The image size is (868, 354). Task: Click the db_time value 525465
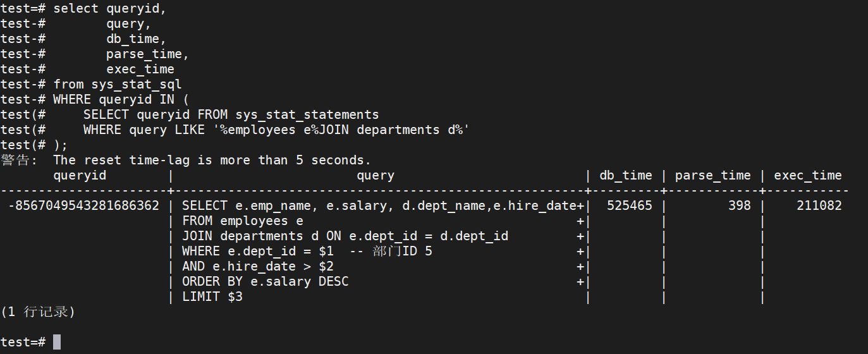(x=629, y=205)
